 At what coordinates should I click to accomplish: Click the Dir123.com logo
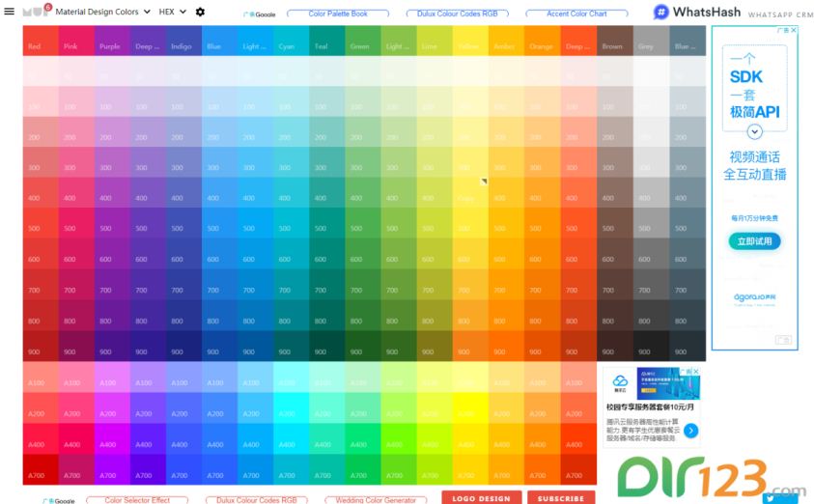pyautogui.click(x=711, y=478)
